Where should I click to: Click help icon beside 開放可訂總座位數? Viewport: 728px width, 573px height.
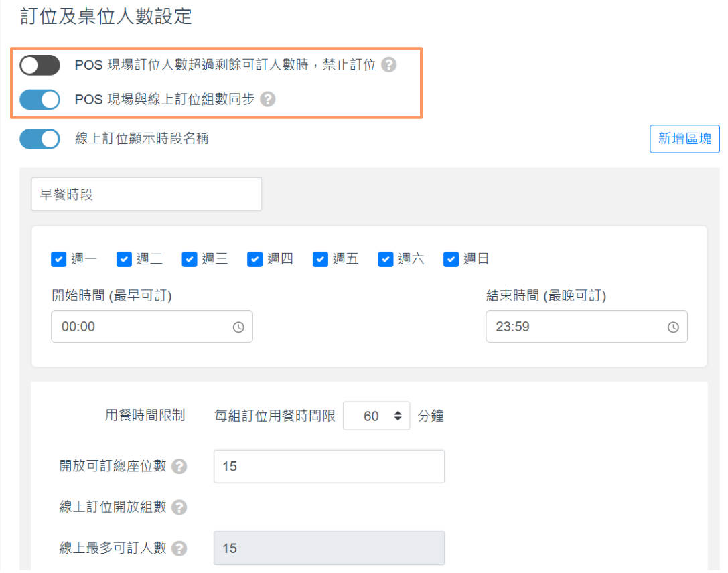[179, 467]
